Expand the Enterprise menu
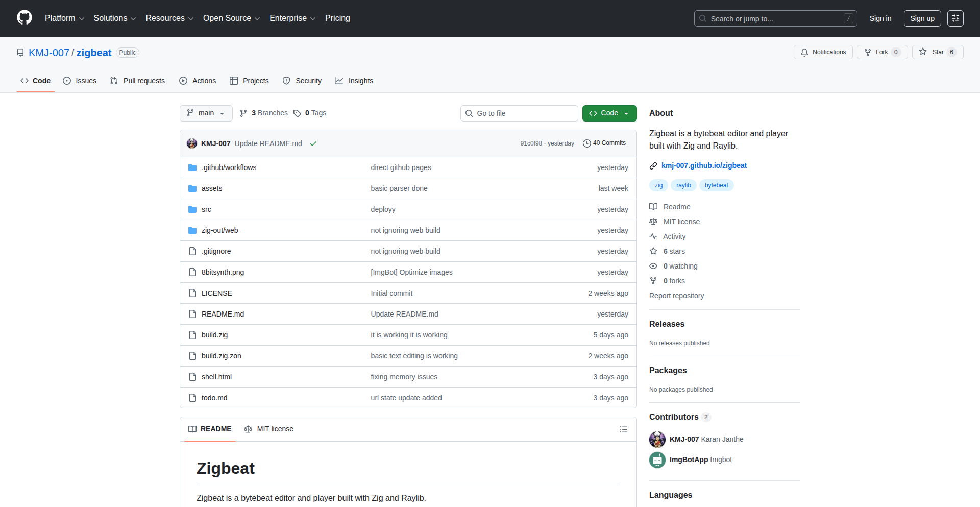The width and height of the screenshot is (980, 507). pos(292,18)
